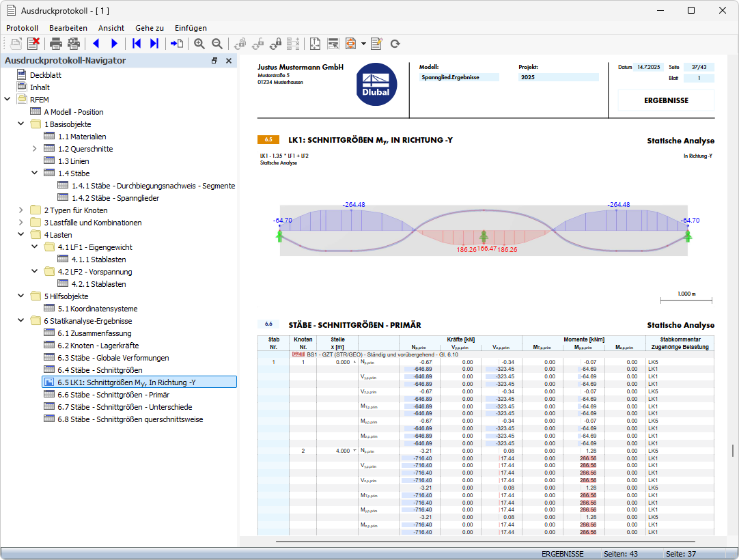Click the refresh icon in the toolbar
Screen dimensions: 739x560
(395, 44)
